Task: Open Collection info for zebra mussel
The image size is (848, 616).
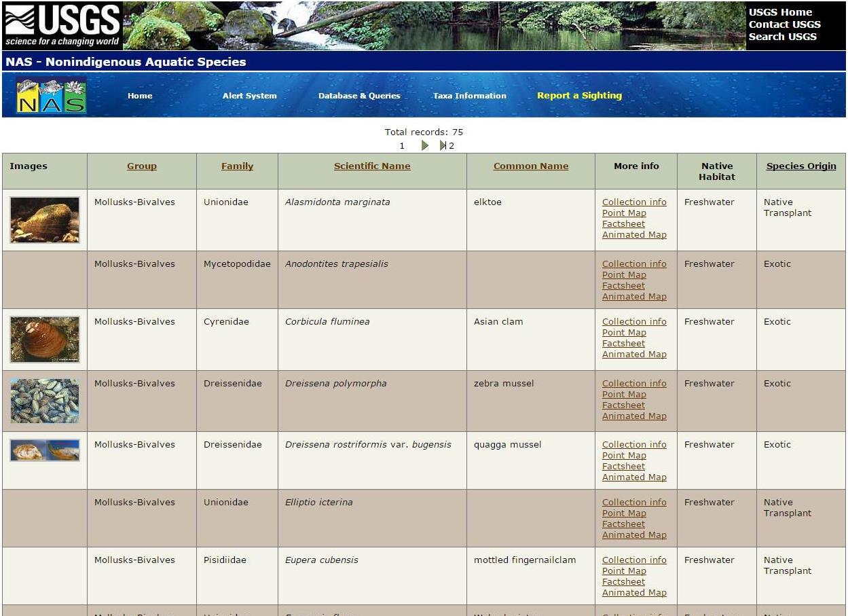Action: click(634, 383)
